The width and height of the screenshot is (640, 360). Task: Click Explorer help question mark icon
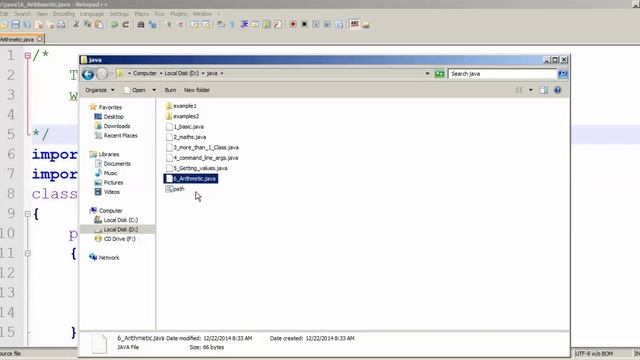[x=558, y=90]
